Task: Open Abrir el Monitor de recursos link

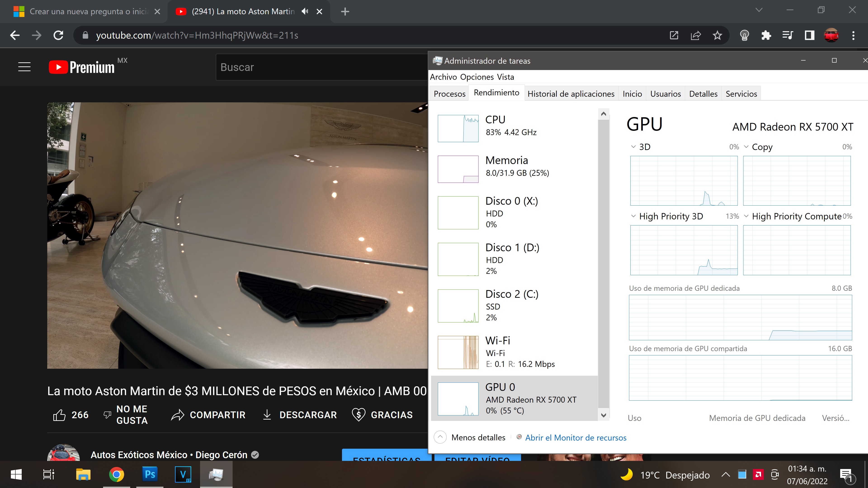Action: pos(576,437)
